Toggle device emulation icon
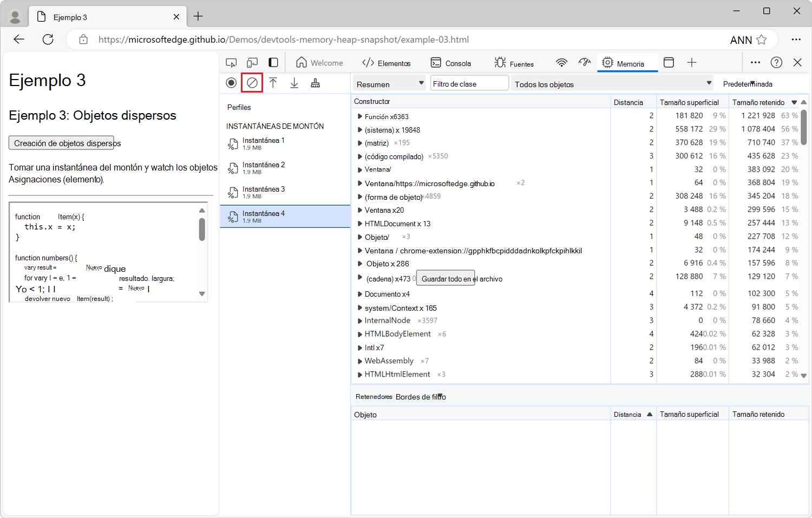This screenshot has width=812, height=518. point(252,63)
